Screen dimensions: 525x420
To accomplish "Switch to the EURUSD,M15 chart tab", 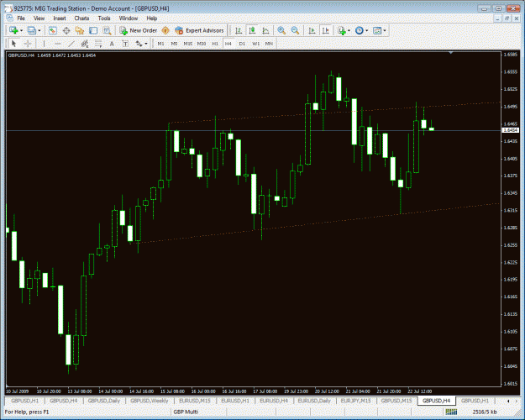I will (195, 401).
